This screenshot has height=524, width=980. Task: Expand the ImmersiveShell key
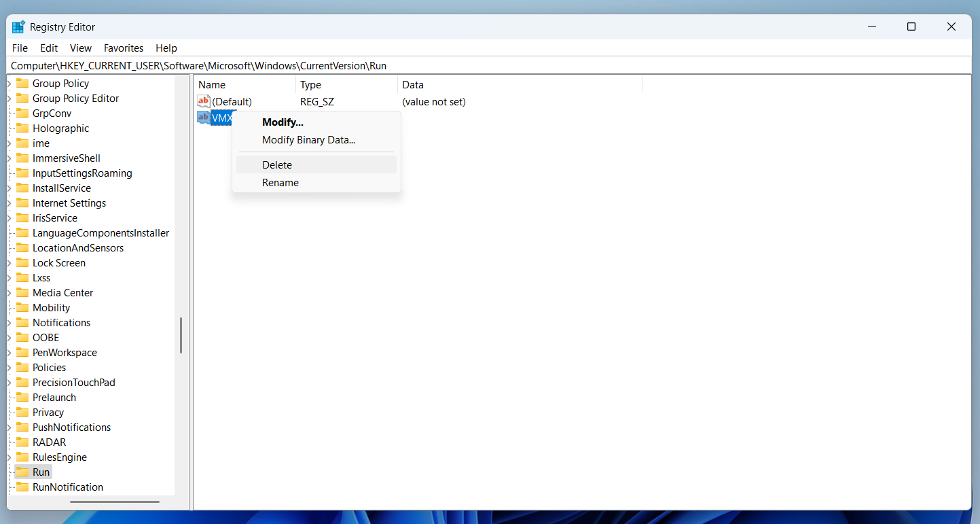pos(10,158)
